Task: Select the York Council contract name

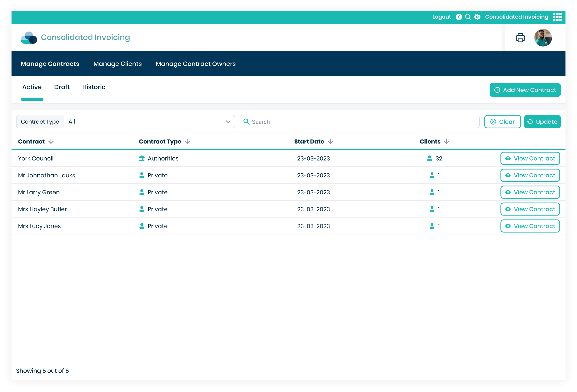Action: coord(36,159)
